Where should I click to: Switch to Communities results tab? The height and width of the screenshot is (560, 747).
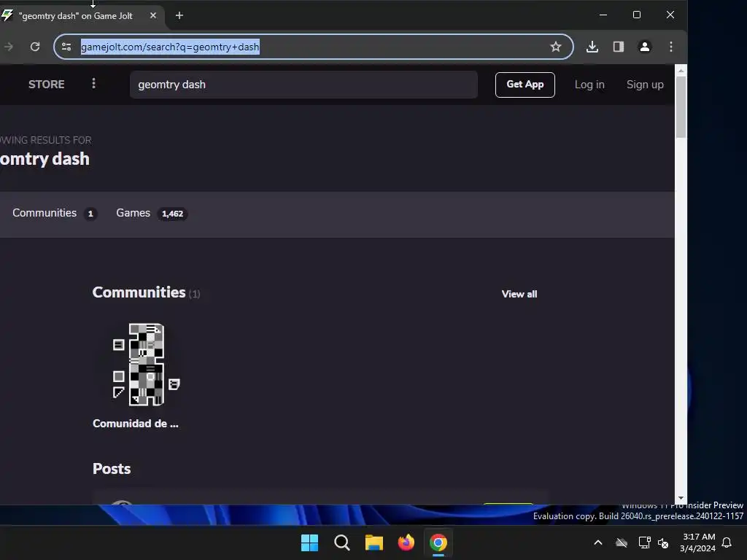54,214
